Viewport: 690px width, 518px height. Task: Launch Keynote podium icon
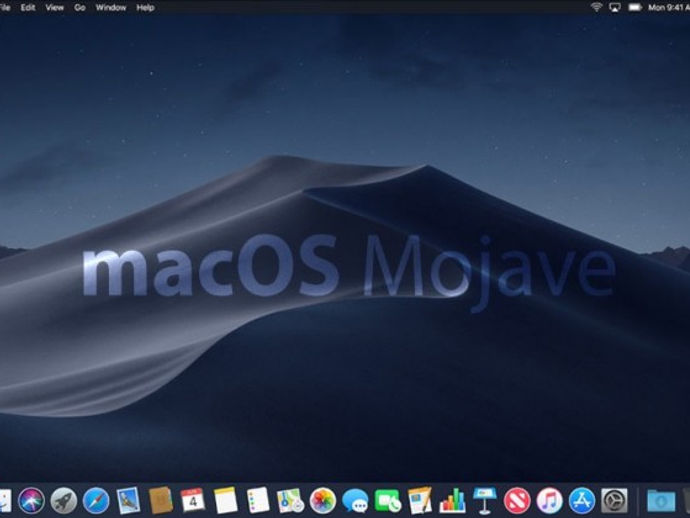(485, 501)
